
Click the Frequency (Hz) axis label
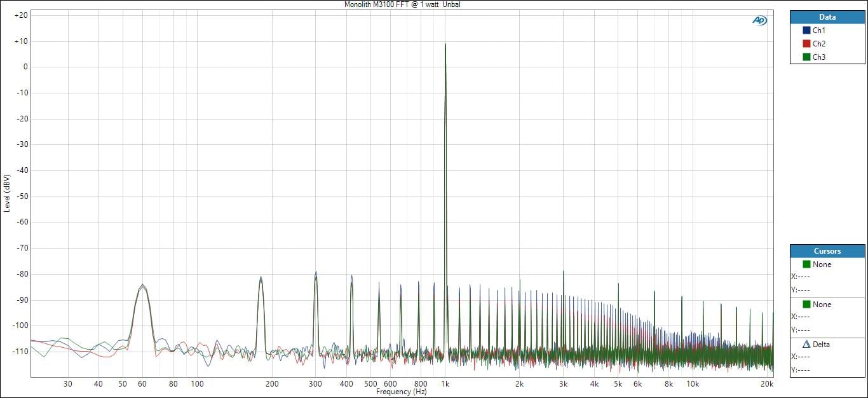click(401, 392)
